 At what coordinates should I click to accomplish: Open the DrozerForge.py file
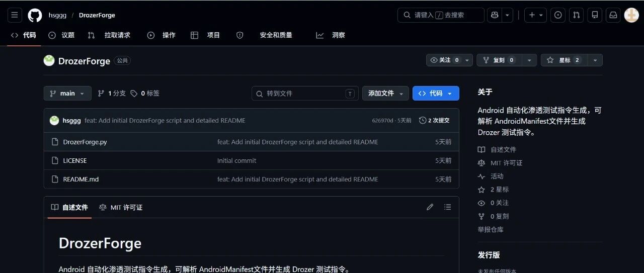85,142
